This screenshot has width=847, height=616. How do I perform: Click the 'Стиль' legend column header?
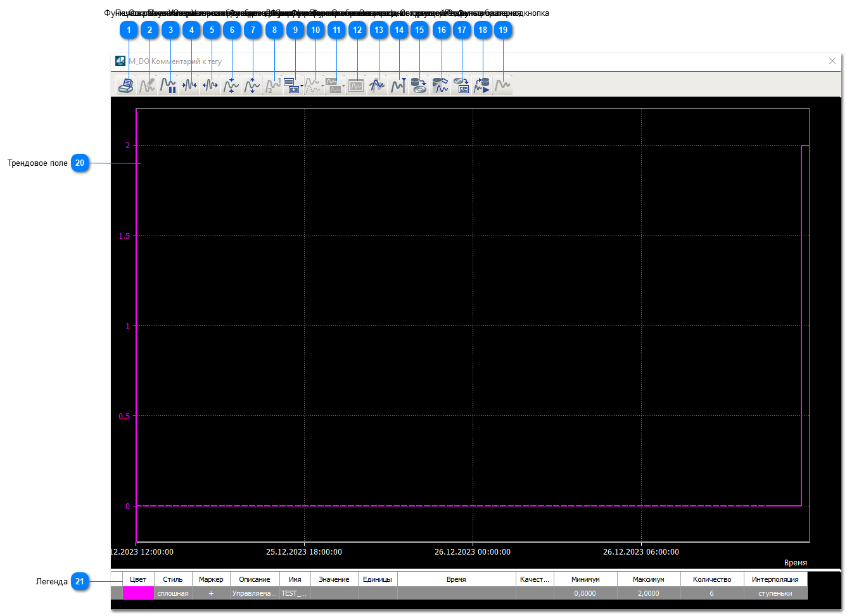(x=173, y=579)
